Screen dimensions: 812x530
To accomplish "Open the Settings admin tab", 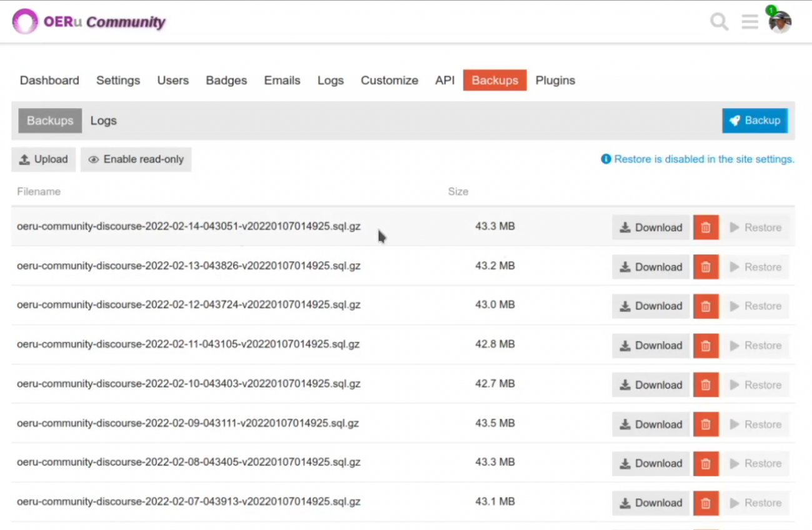I will click(x=118, y=80).
